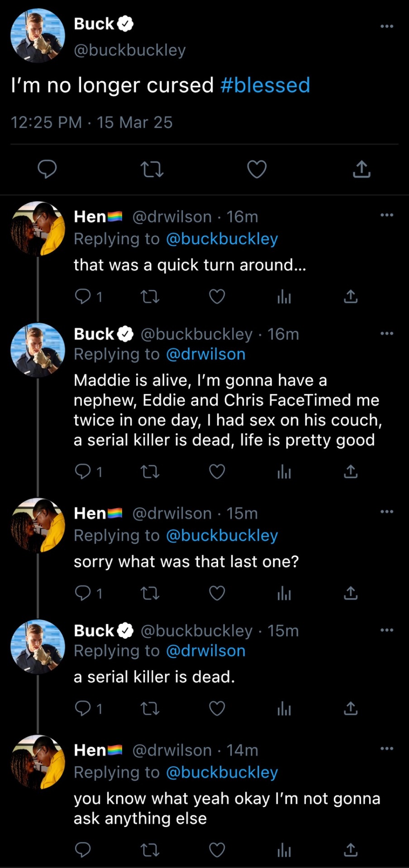The image size is (409, 868).
Task: Open more options on Hen's first reply
Action: (386, 215)
